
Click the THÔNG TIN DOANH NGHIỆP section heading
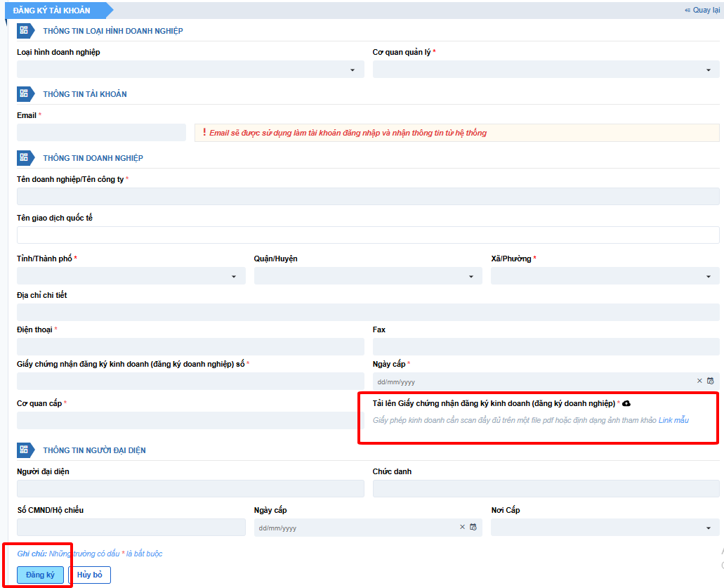tap(93, 158)
